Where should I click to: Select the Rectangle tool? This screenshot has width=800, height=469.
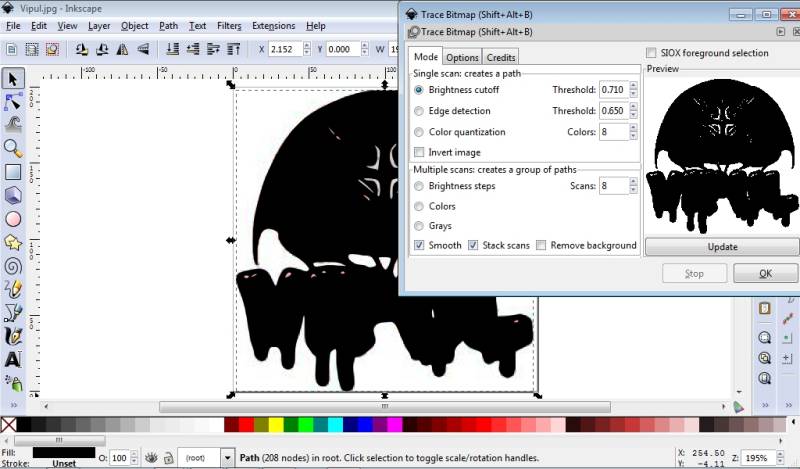pos(13,171)
